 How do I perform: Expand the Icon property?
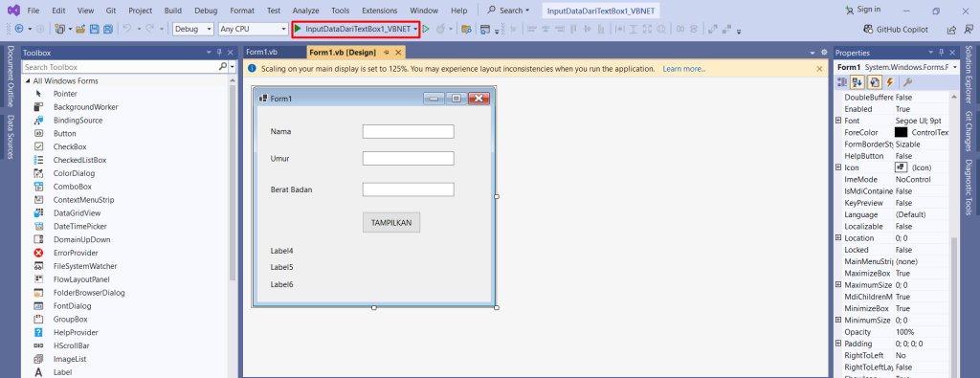838,167
